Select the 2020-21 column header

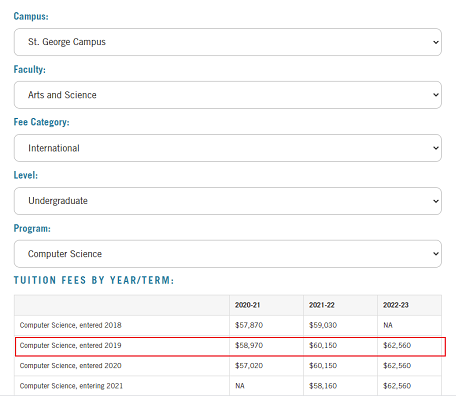pos(247,305)
